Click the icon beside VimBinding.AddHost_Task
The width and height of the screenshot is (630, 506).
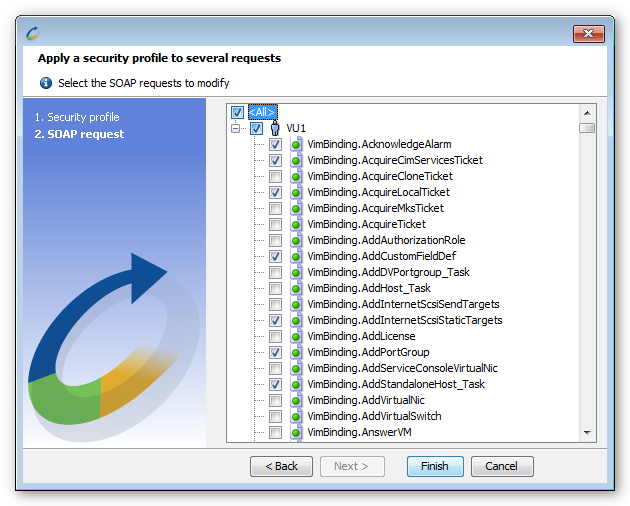(x=296, y=288)
